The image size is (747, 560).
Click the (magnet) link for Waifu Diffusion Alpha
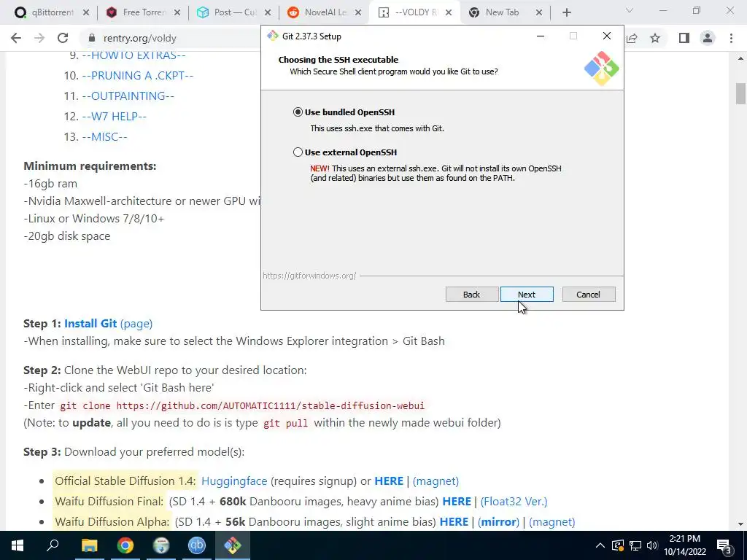[551, 522]
